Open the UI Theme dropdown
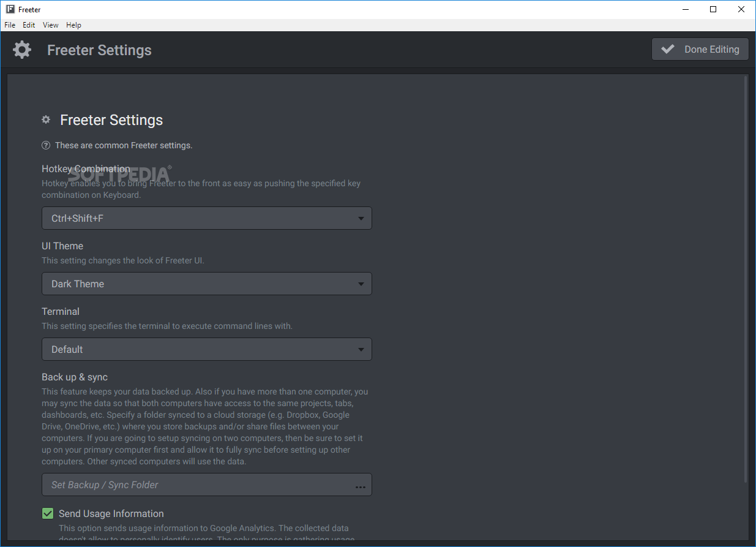 [x=207, y=284]
